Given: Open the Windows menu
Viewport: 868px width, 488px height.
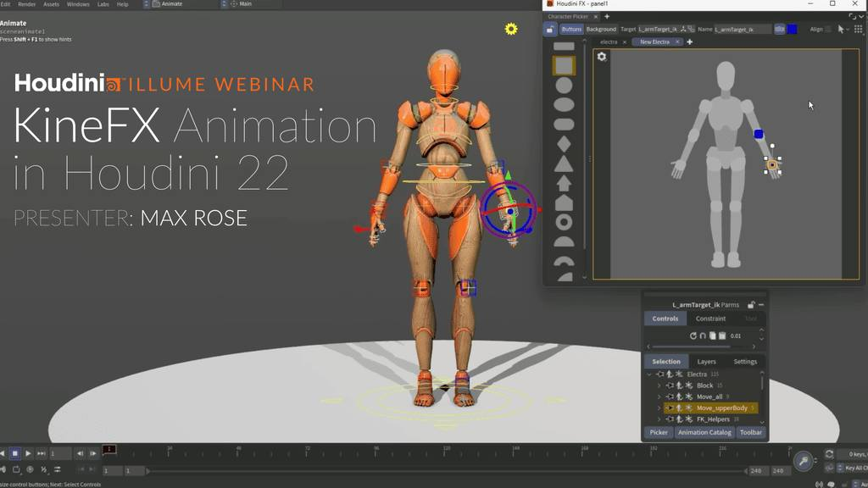Looking at the screenshot, I should [x=78, y=4].
